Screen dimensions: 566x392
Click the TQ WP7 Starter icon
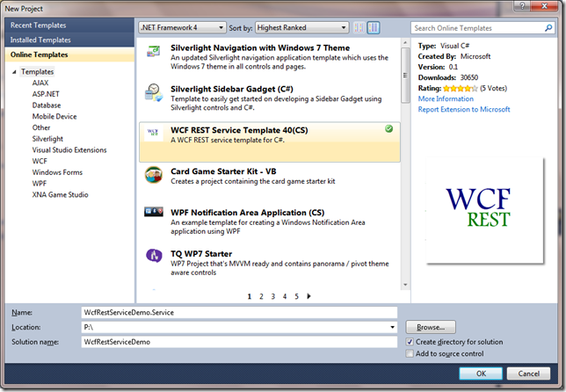(x=154, y=256)
